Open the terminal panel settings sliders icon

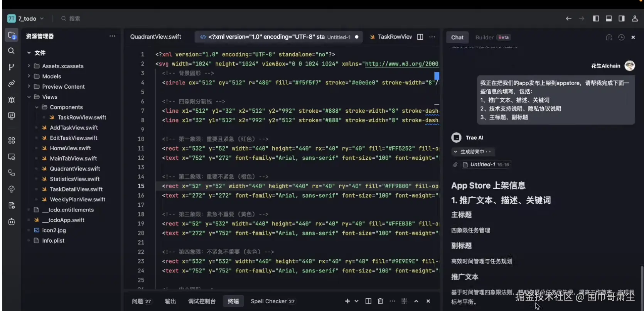click(404, 301)
